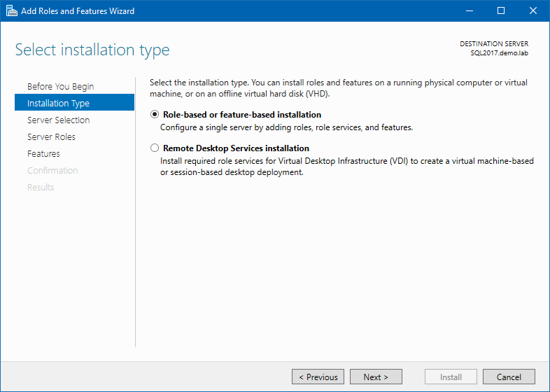Screen dimensions: 550x392
Task: Choose Remote Desktop Services installation option
Action: click(155, 148)
